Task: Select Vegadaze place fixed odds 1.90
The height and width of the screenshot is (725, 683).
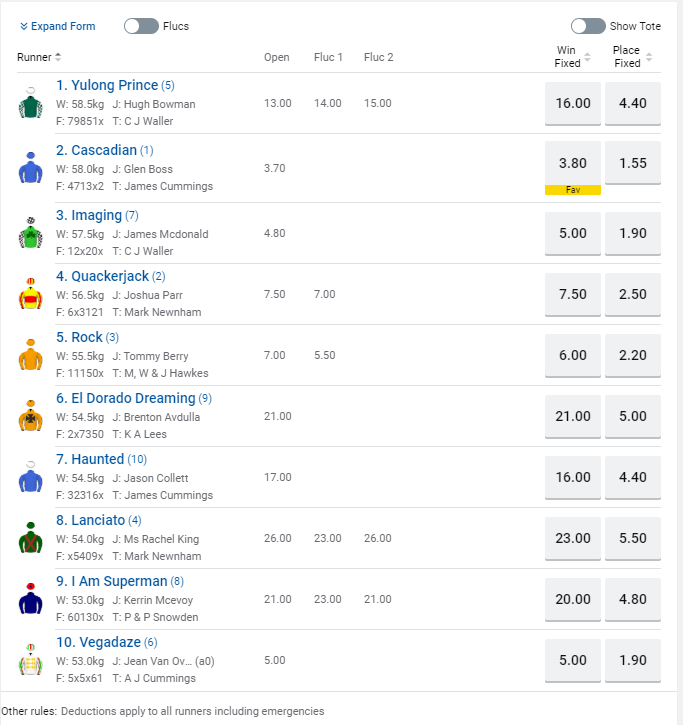Action: point(632,660)
